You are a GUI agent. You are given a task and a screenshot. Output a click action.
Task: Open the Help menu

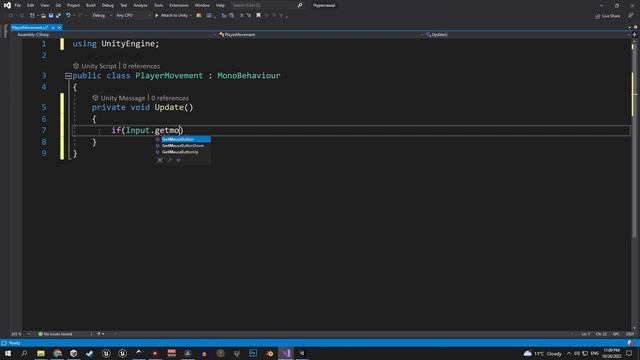(220, 5)
